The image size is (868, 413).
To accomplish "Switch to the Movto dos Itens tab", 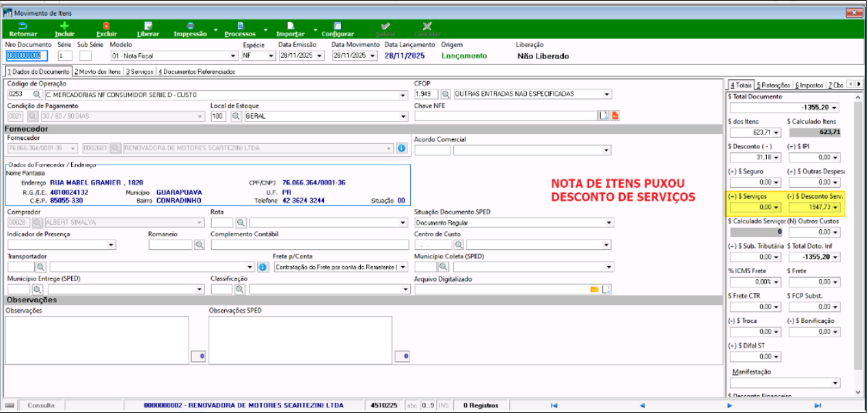I will coord(98,72).
